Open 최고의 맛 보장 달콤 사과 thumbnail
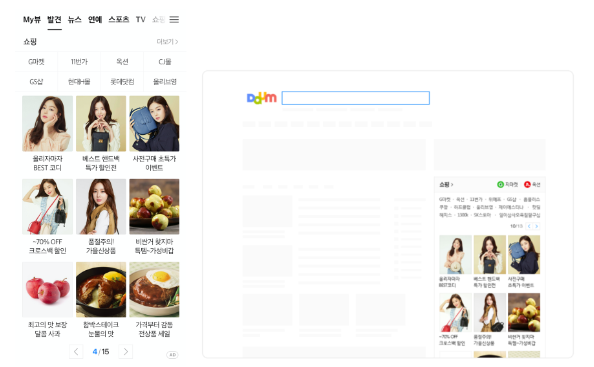 [x=47, y=290]
